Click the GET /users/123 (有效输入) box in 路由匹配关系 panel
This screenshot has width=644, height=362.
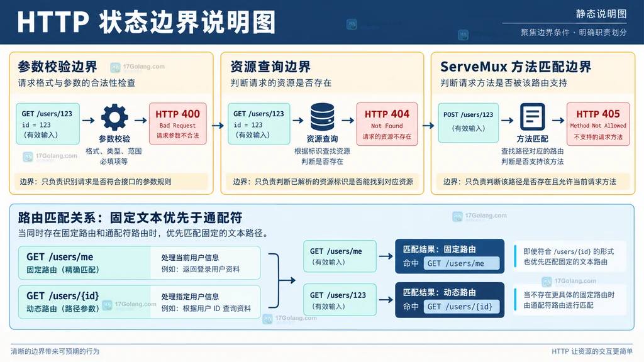(340, 300)
